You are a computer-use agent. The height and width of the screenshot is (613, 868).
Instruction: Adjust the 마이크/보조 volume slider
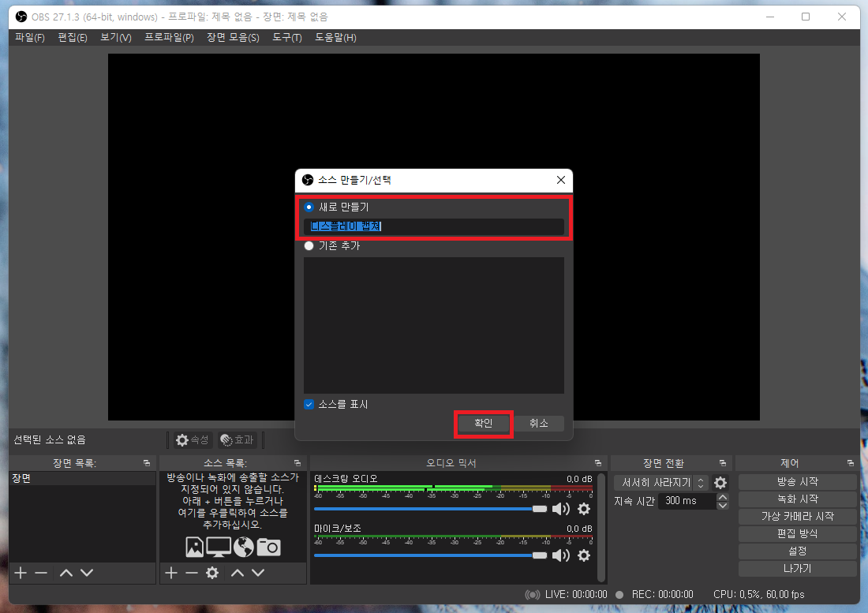[x=430, y=555]
